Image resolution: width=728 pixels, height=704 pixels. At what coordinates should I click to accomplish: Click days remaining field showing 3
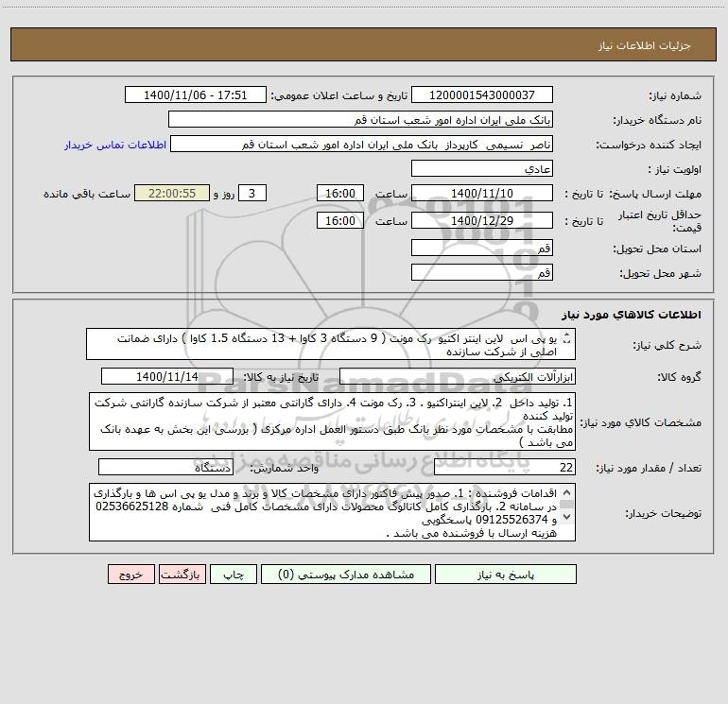point(252,193)
